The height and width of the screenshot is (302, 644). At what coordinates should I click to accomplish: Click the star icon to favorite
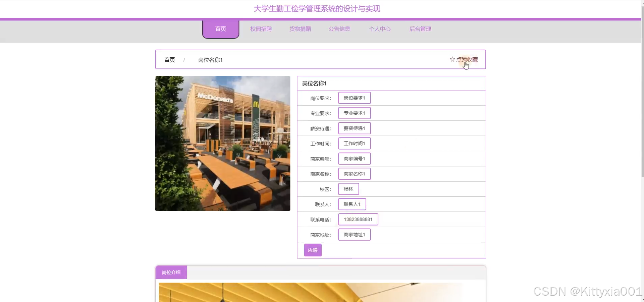tap(452, 59)
